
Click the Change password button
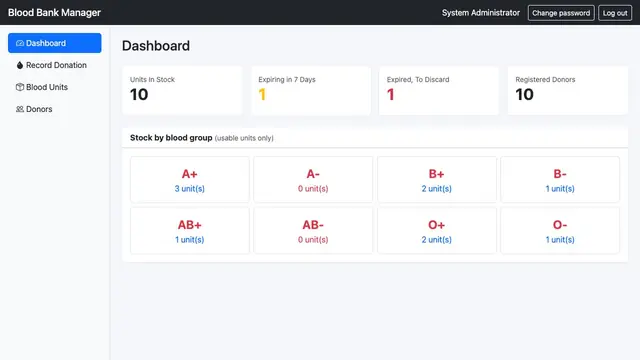pos(561,13)
